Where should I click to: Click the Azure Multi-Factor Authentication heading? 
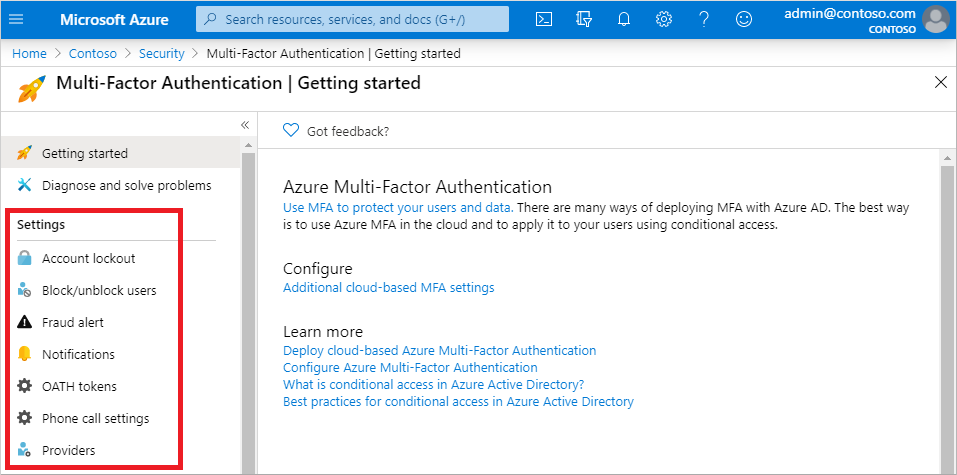point(417,186)
